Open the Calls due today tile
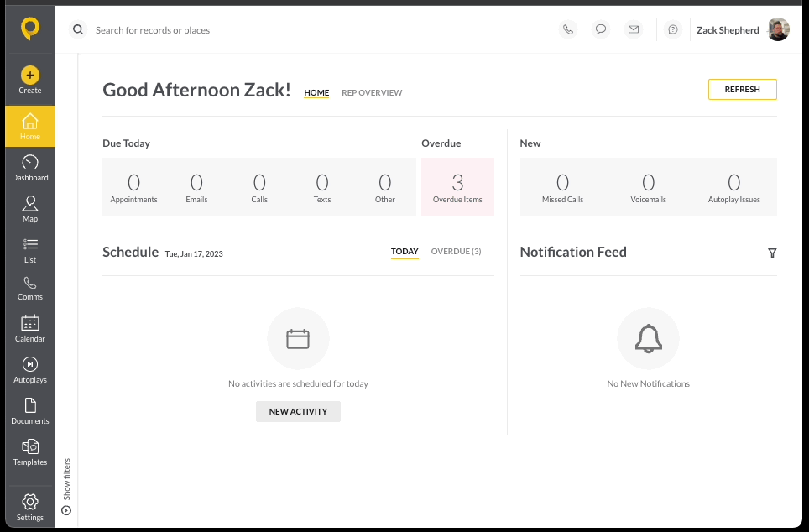Screen dimensions: 809x532 259,187
